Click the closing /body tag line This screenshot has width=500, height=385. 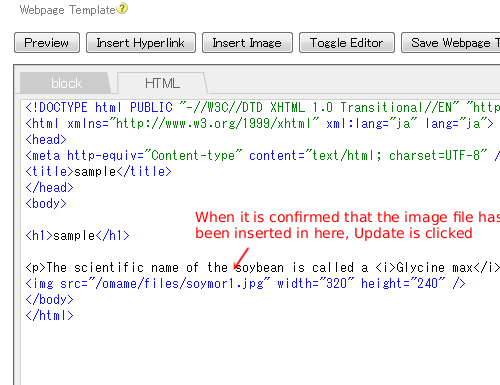[x=49, y=300]
